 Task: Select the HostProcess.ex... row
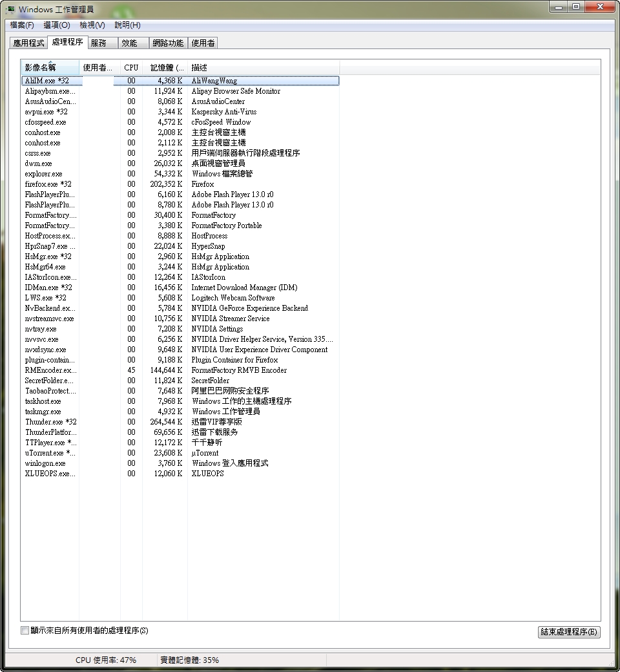[180, 236]
